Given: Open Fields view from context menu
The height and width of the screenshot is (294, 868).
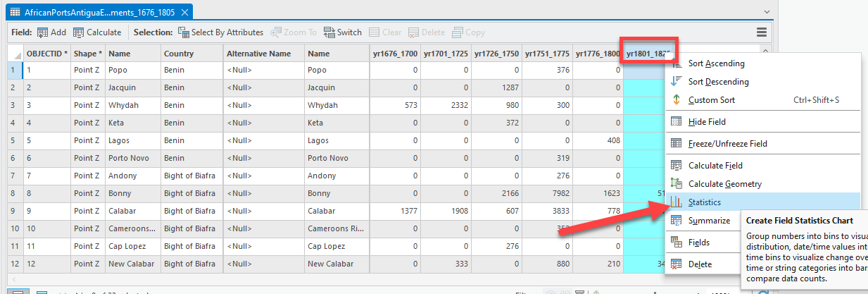Looking at the screenshot, I should point(700,243).
